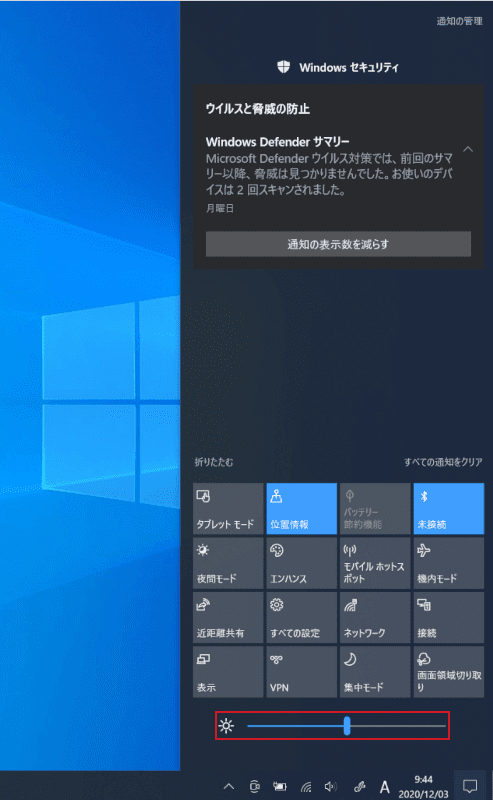The image size is (493, 800).
Task: Click the brightness slider handle
Action: pos(347,726)
